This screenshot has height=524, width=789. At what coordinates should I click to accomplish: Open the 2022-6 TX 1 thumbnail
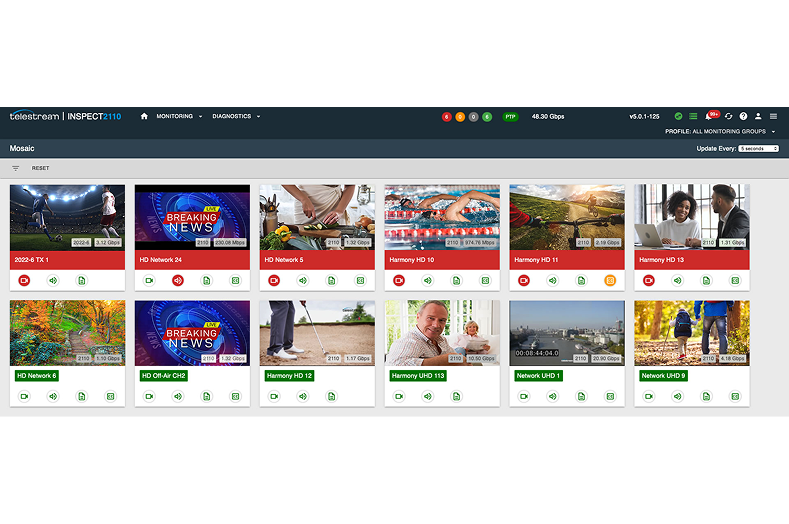tap(67, 217)
